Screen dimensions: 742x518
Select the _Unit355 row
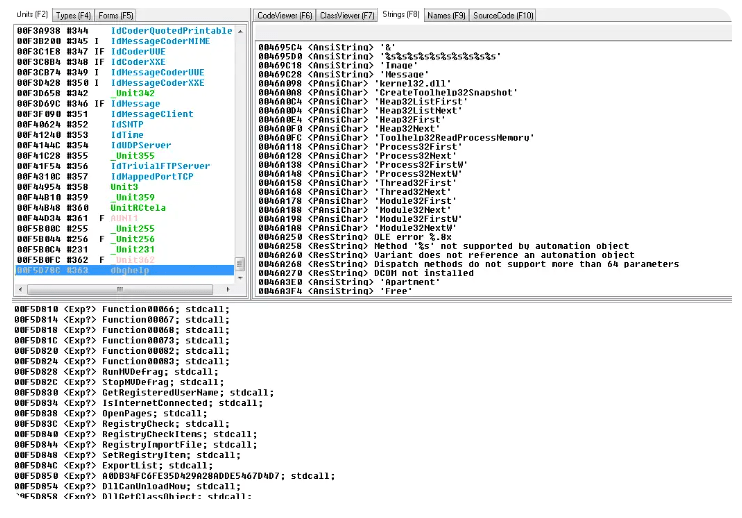125,156
